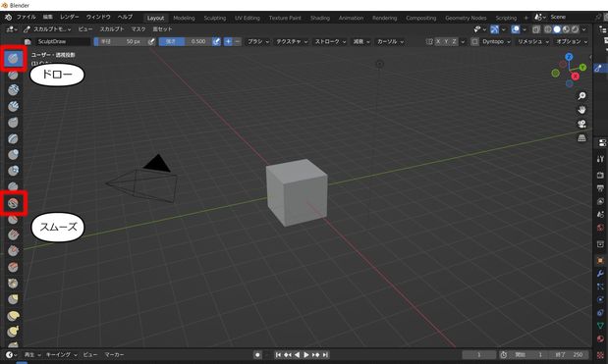This screenshot has width=608, height=364.
Task: Select the Inflate brush tool
Action: pyautogui.click(x=13, y=154)
